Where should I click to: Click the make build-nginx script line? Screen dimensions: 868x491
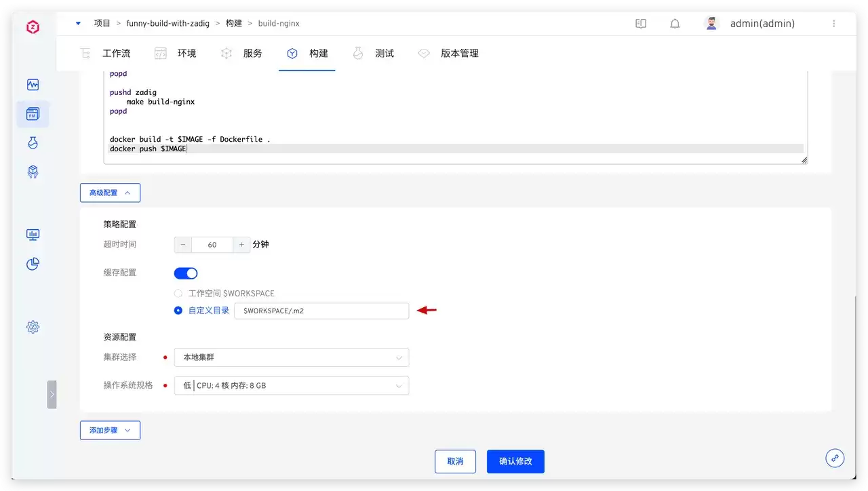point(160,102)
